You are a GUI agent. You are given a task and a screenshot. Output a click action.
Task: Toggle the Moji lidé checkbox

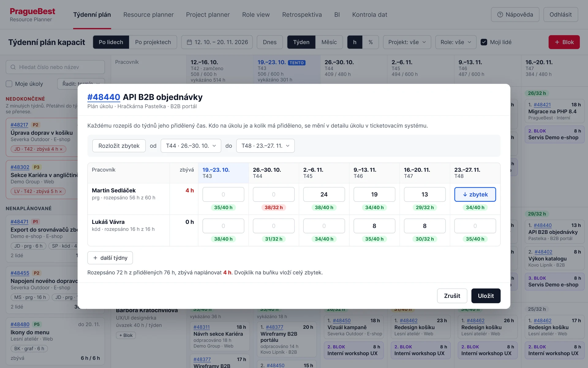click(x=484, y=42)
